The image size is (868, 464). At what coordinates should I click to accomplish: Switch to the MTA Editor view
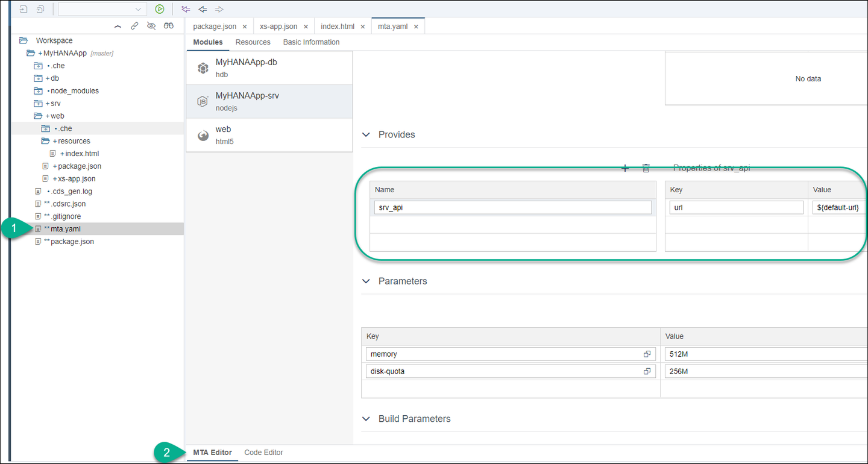coord(212,453)
